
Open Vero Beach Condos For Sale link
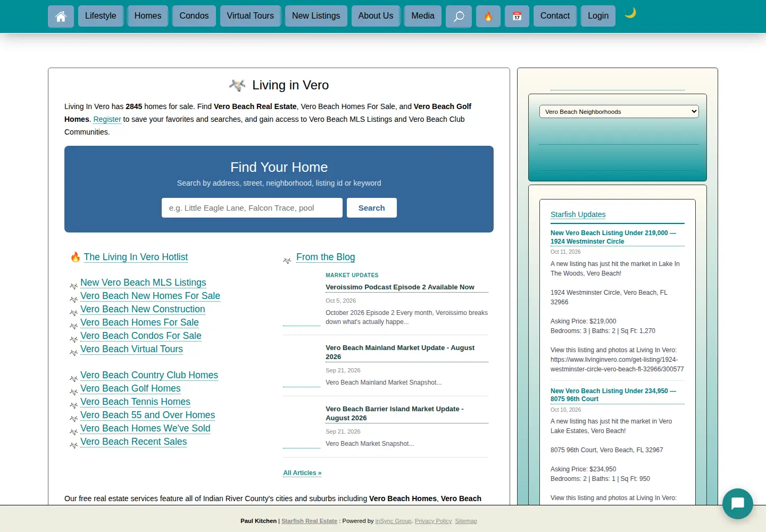(x=141, y=336)
